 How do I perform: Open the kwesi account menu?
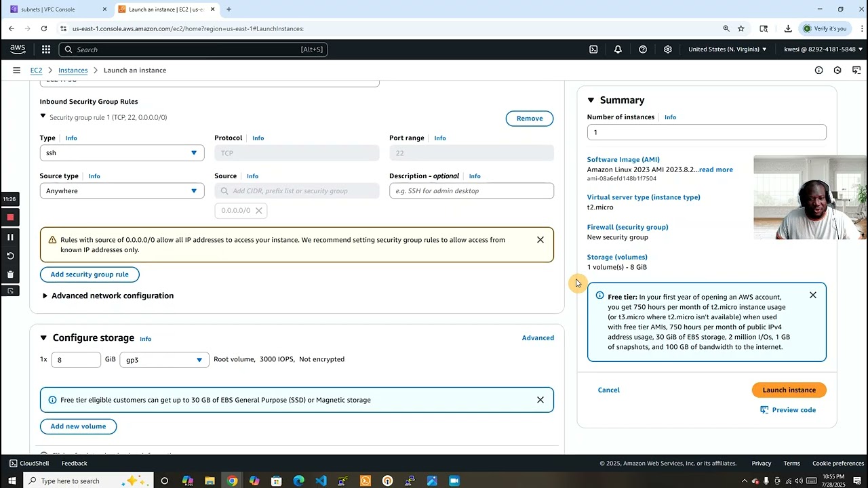pos(823,49)
